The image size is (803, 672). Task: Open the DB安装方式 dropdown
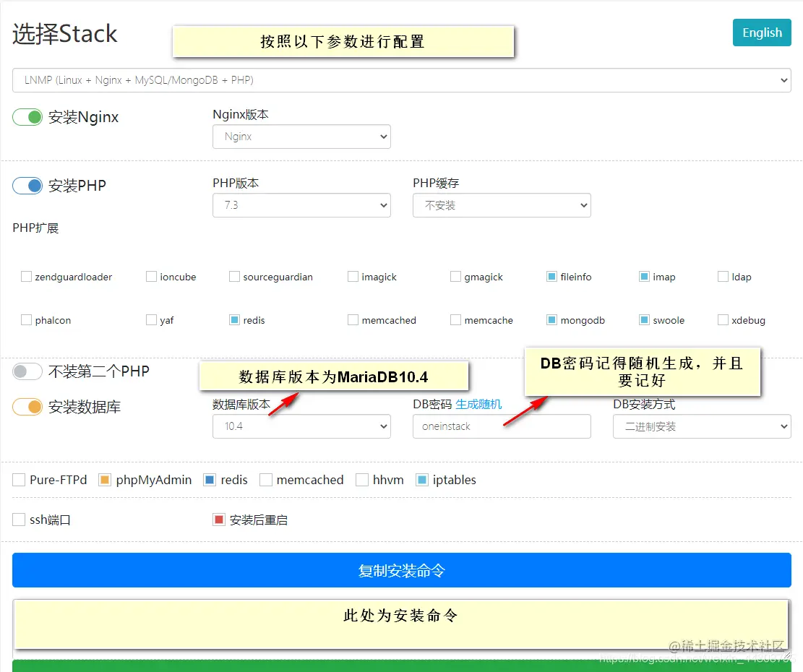pos(702,426)
